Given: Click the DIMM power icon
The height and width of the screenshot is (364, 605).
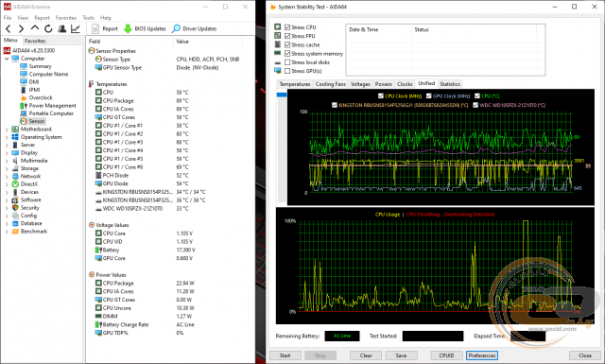Looking at the screenshot, I should pyautogui.click(x=98, y=316).
